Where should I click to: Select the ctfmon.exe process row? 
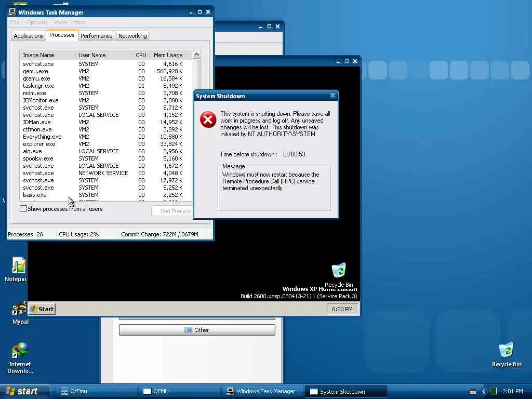pyautogui.click(x=106, y=129)
